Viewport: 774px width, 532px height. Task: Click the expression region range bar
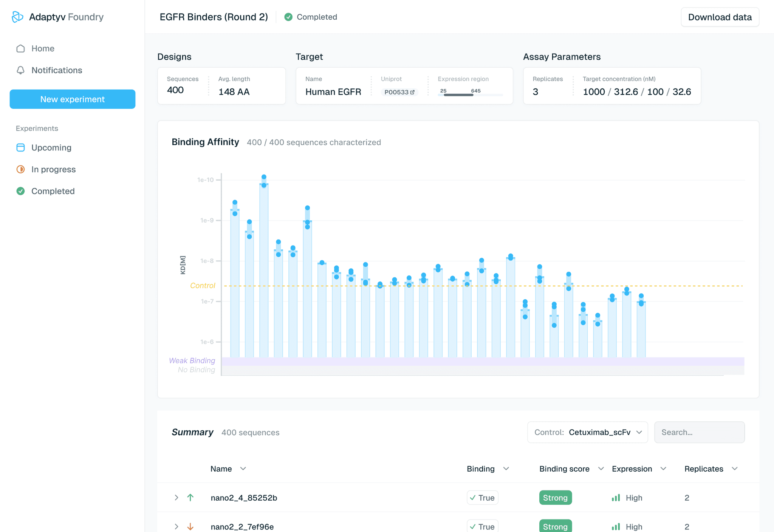click(471, 95)
